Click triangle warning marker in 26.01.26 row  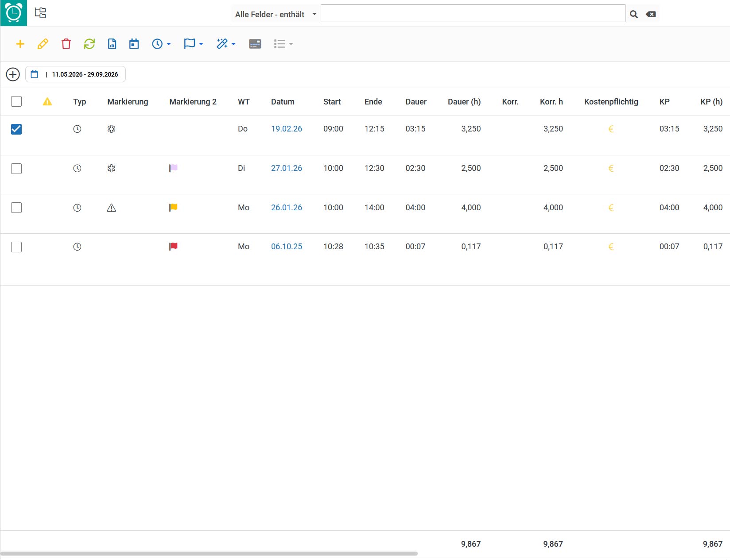[112, 208]
